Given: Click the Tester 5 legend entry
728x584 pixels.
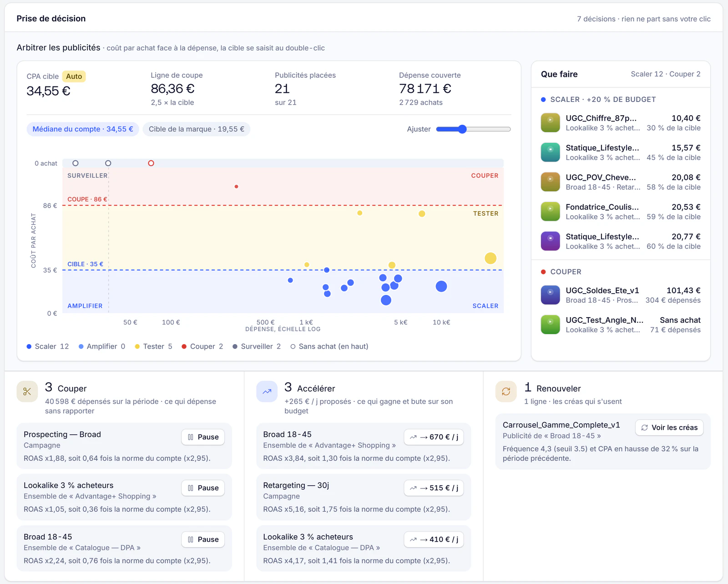Looking at the screenshot, I should click(153, 346).
